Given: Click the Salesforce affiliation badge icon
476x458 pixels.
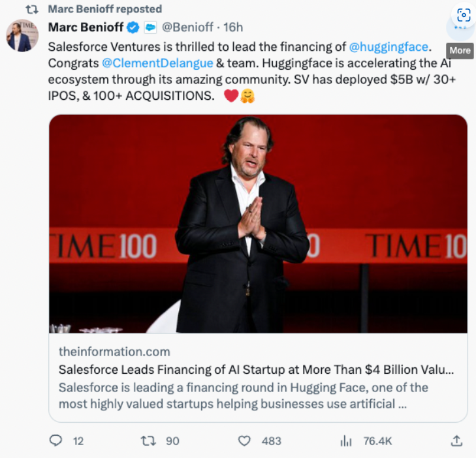Looking at the screenshot, I should (x=150, y=27).
